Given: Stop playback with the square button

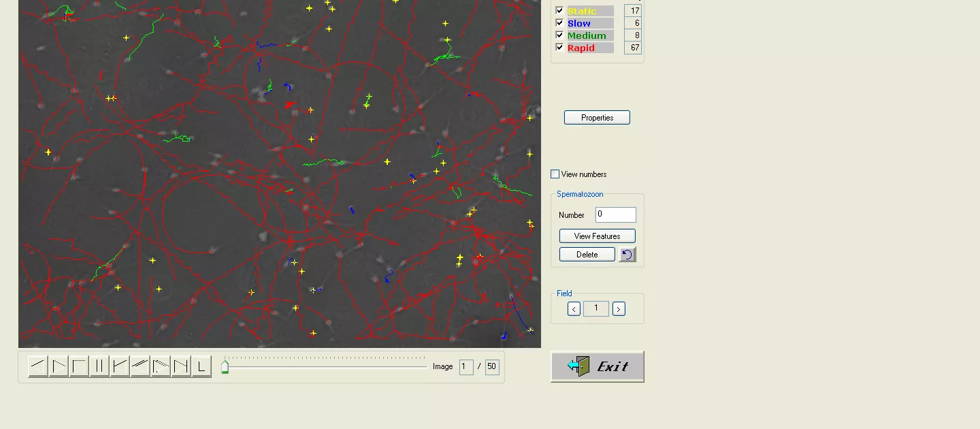Looking at the screenshot, I should coord(79,366).
